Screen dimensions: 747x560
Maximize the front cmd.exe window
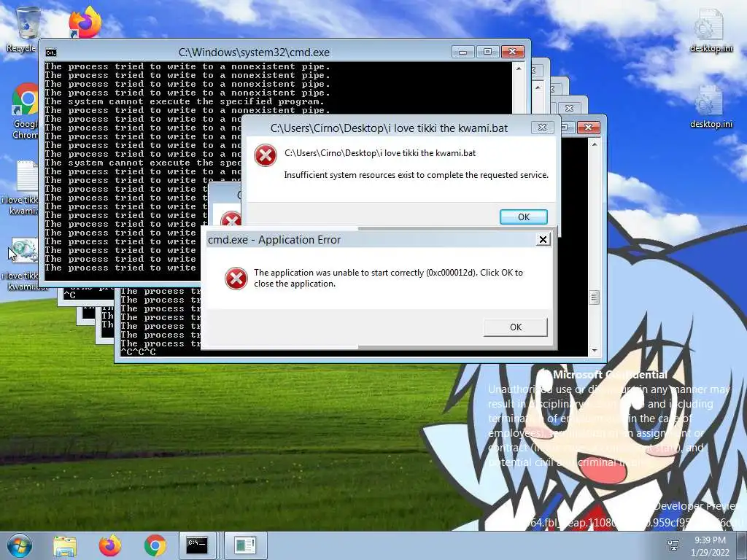(487, 52)
